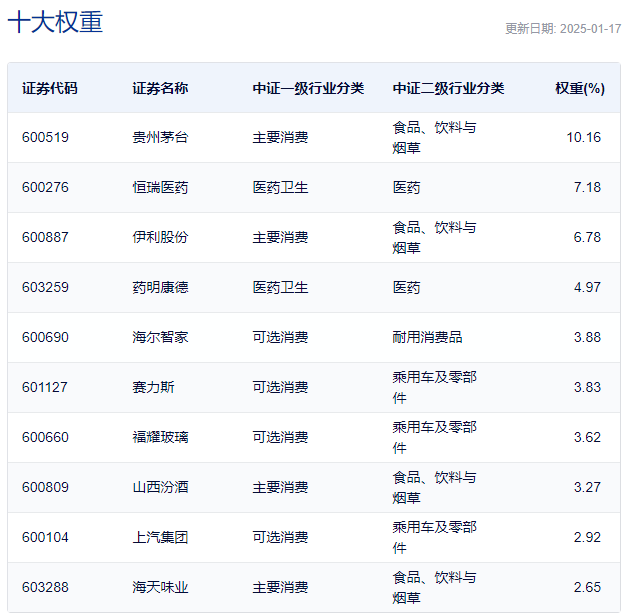Select the name 海天味业
This screenshot has width=626, height=616.
point(160,587)
